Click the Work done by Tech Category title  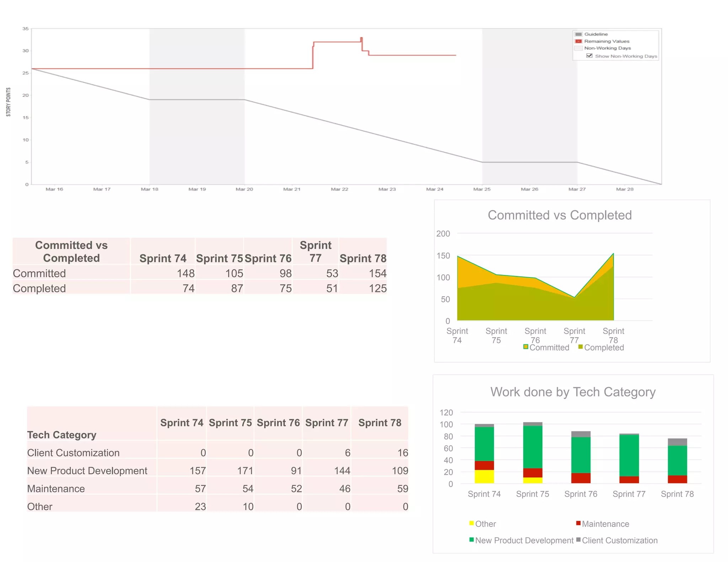tap(573, 392)
